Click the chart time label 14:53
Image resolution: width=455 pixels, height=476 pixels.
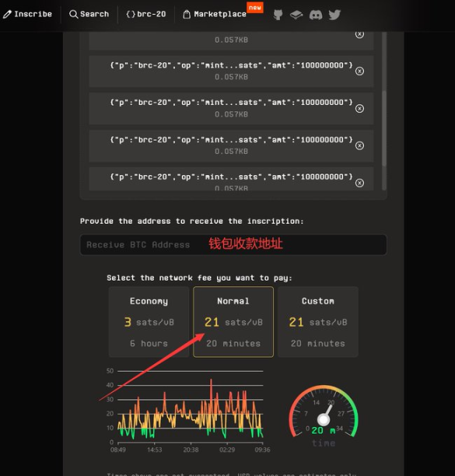tap(155, 450)
